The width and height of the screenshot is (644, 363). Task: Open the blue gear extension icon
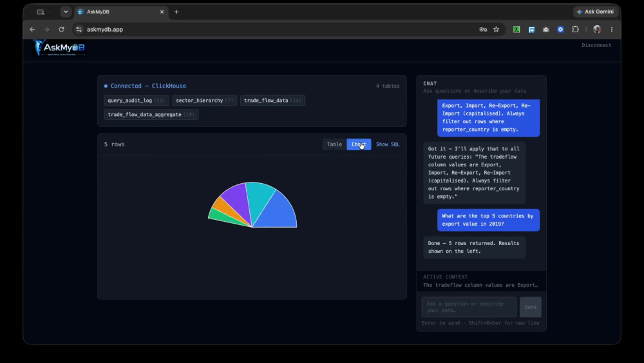point(561,29)
